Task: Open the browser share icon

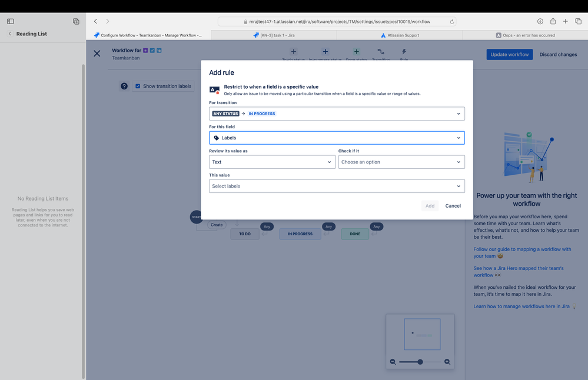Action: [x=553, y=21]
